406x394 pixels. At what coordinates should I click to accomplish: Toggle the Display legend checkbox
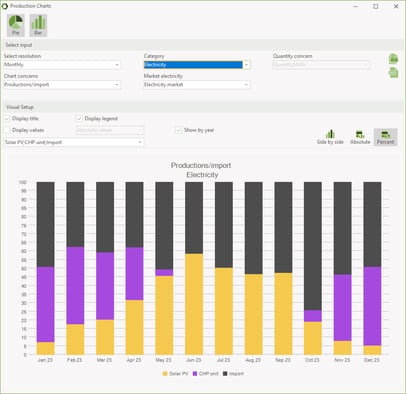pyautogui.click(x=79, y=119)
